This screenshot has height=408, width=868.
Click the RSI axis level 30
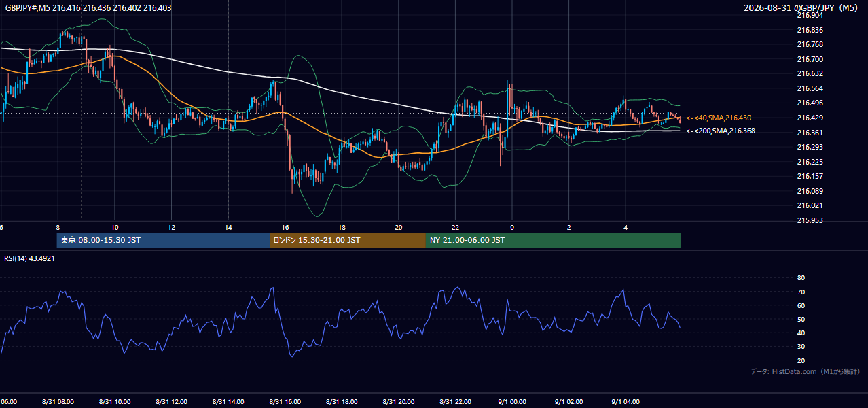click(x=801, y=347)
